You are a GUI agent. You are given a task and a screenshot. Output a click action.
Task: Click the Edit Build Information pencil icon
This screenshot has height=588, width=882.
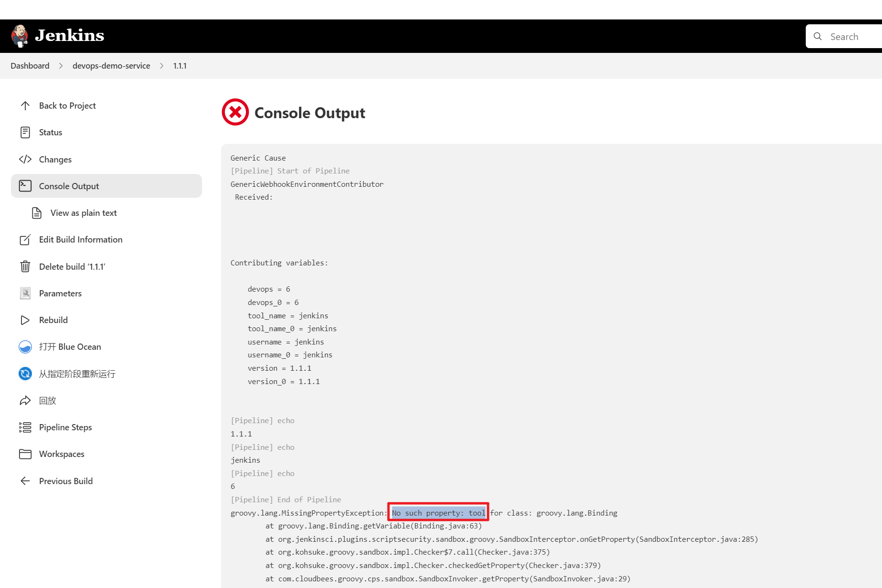click(x=25, y=240)
